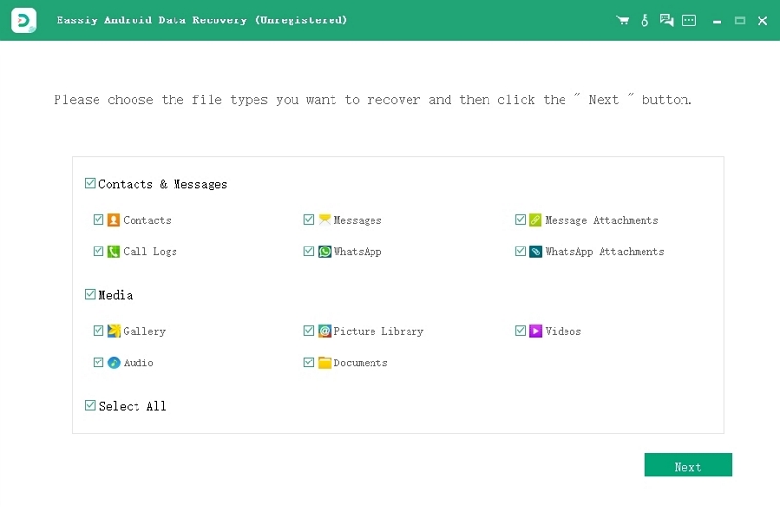Viewport: 780px width, 532px height.
Task: Deselect the Message Attachments checkbox
Action: (521, 220)
